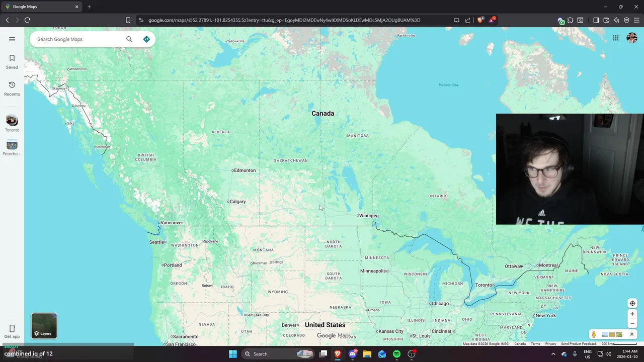The height and width of the screenshot is (362, 644).
Task: Open the Google apps grid
Action: (616, 38)
